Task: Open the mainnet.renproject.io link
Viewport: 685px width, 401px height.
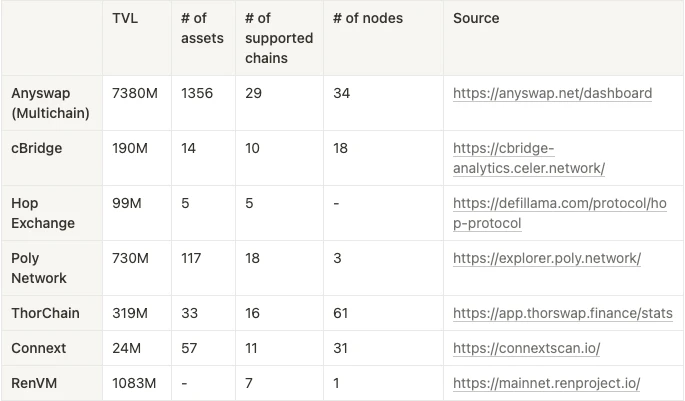Action: point(547,383)
